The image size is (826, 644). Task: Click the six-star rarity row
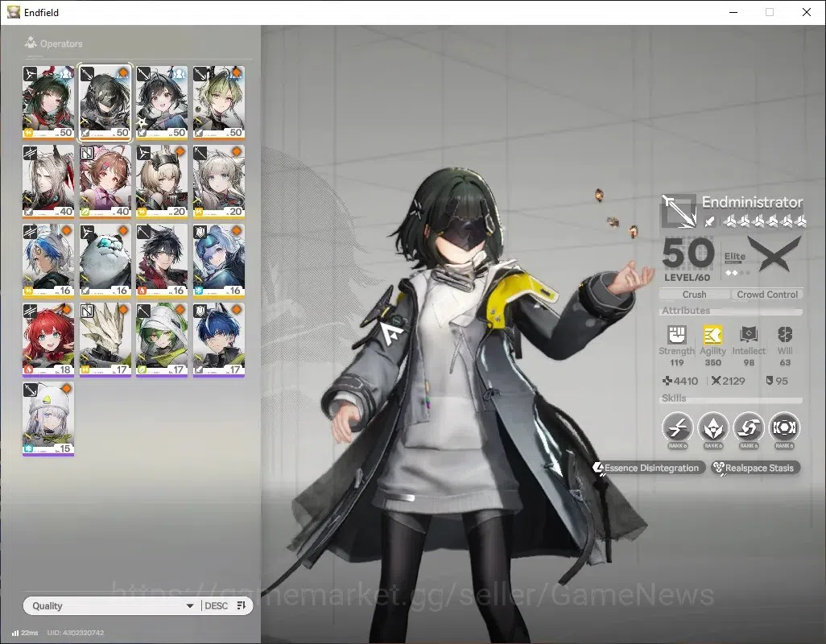point(764,221)
